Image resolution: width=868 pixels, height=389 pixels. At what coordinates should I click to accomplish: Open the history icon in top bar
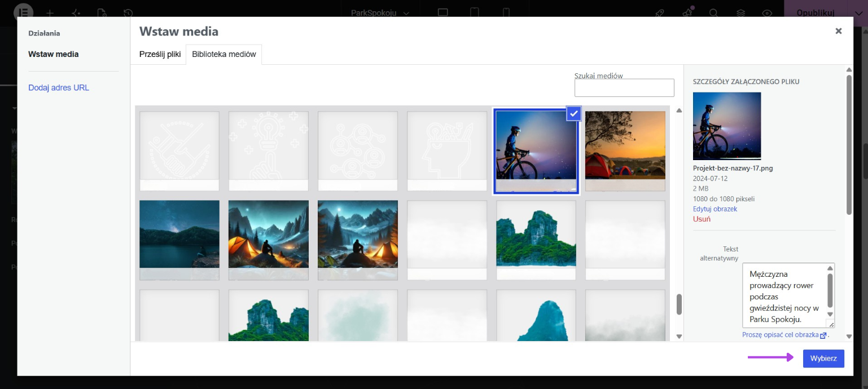pyautogui.click(x=128, y=12)
